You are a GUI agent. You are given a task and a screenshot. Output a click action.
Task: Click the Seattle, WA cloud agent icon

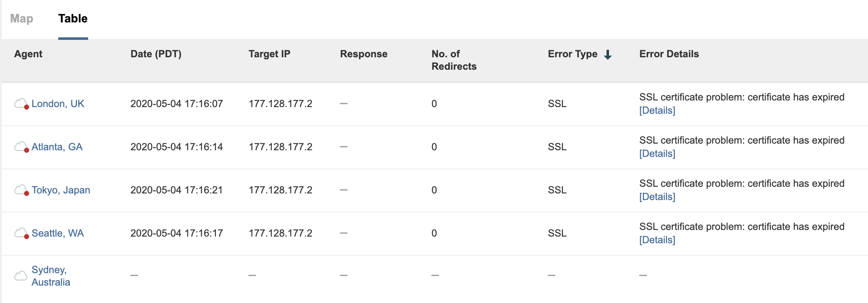pyautogui.click(x=21, y=233)
